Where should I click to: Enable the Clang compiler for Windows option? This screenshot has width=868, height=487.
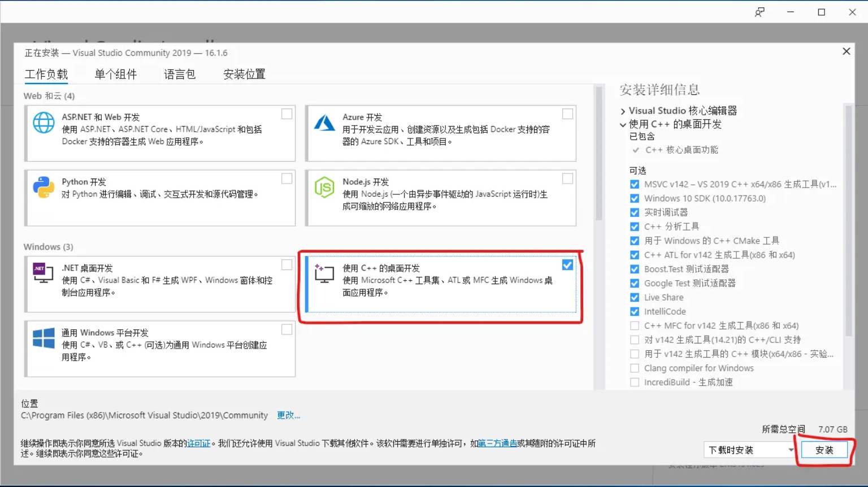point(635,368)
